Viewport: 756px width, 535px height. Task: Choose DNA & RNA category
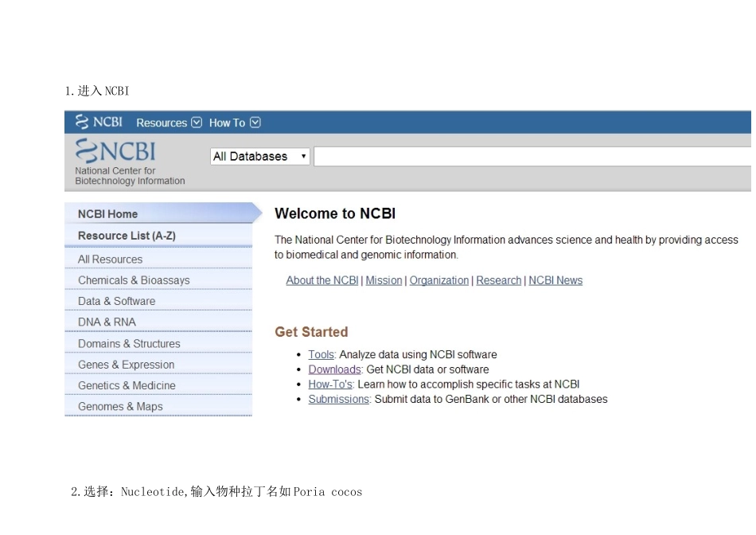coord(158,322)
